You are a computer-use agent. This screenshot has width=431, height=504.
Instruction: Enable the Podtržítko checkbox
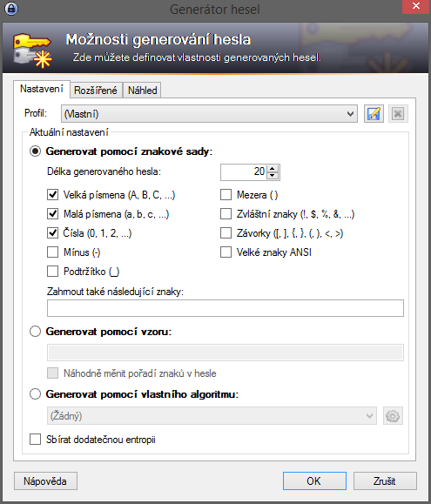(53, 272)
